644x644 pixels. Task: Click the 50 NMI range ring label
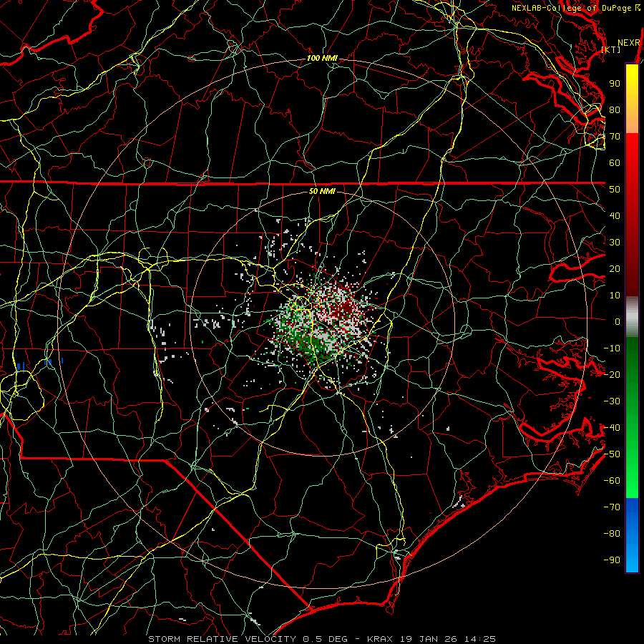coord(322,191)
